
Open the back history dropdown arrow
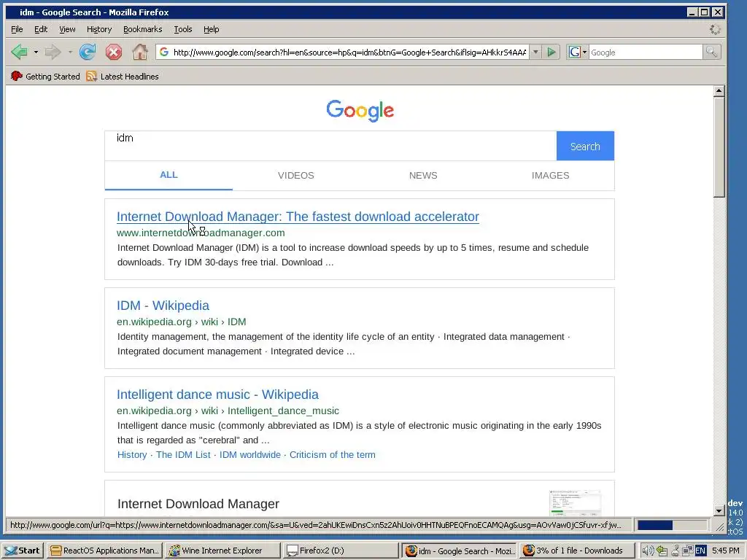[36, 52]
